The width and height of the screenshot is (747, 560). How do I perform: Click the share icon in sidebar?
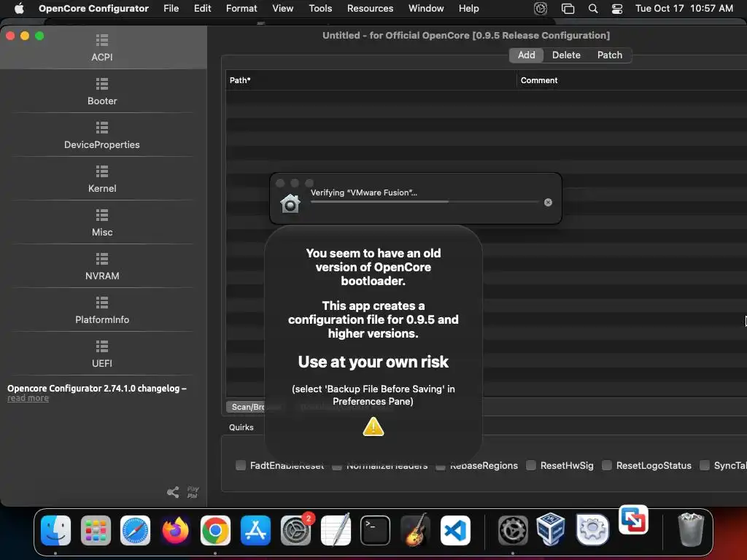click(173, 492)
